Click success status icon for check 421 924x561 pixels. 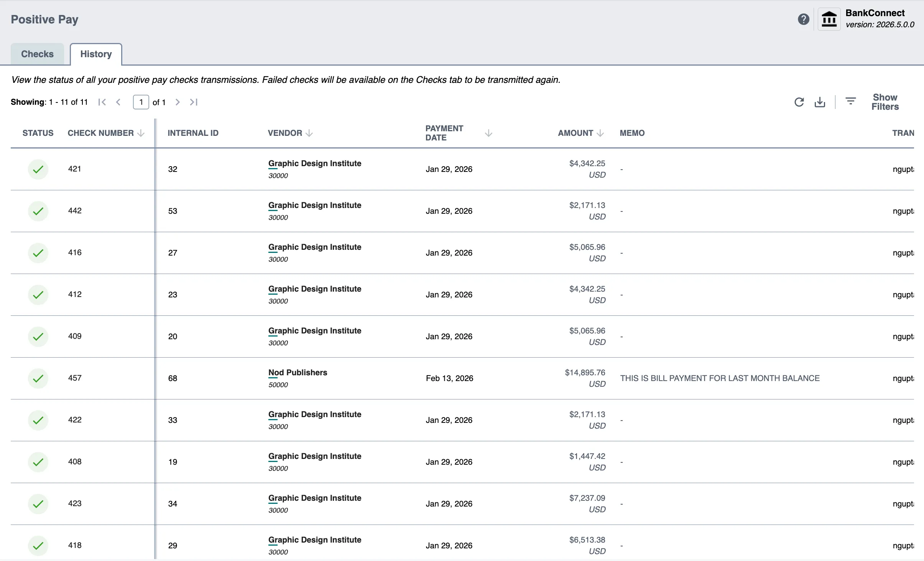(x=38, y=169)
